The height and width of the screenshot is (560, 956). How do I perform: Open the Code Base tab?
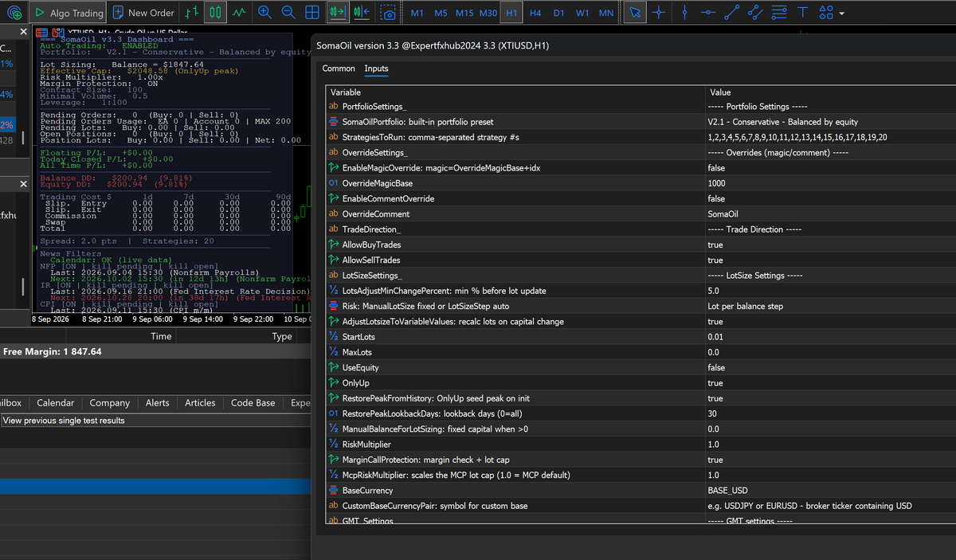pyautogui.click(x=253, y=403)
